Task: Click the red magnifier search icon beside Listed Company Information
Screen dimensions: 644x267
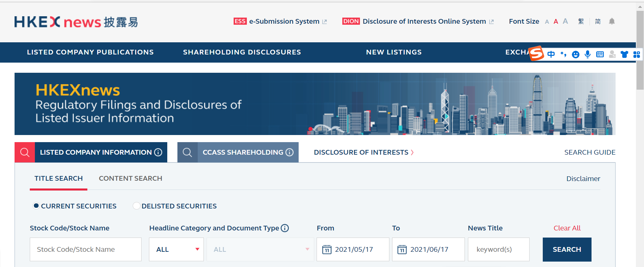Action: [25, 152]
